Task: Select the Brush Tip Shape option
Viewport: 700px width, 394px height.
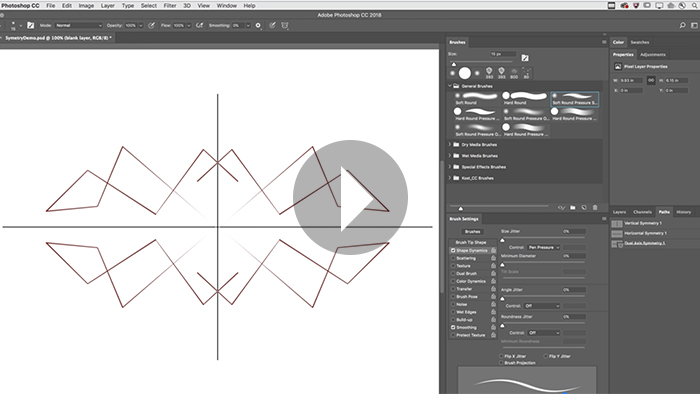Action: 471,242
